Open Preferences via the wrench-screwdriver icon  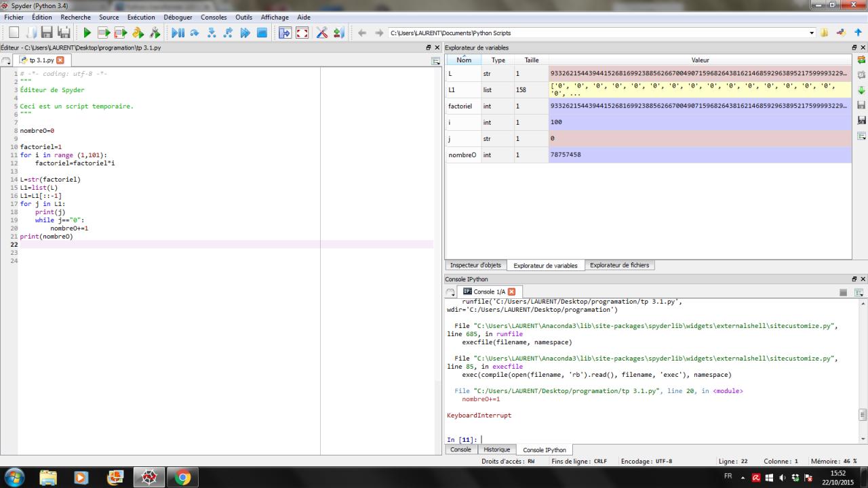pos(321,33)
